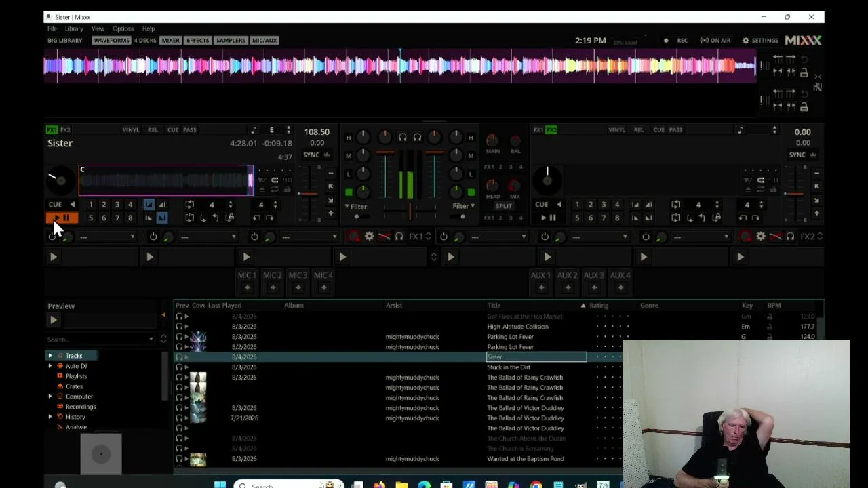Click Recordings icon in library sidebar
The height and width of the screenshot is (488, 868).
click(60, 407)
